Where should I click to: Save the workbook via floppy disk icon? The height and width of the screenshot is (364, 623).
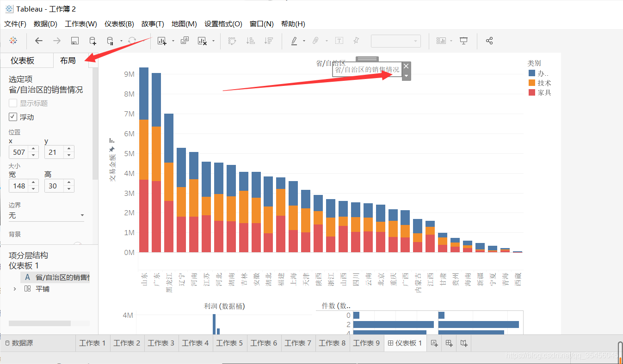pyautogui.click(x=75, y=41)
